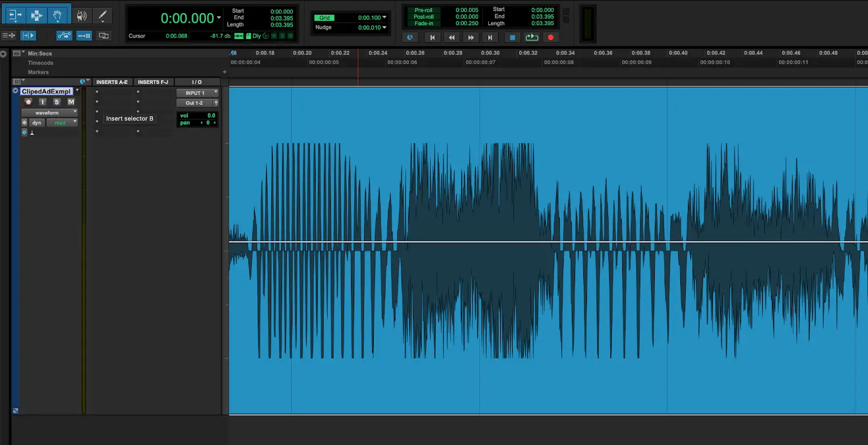Select the Scrubber speaker tool
868x445 pixels.
(81, 16)
